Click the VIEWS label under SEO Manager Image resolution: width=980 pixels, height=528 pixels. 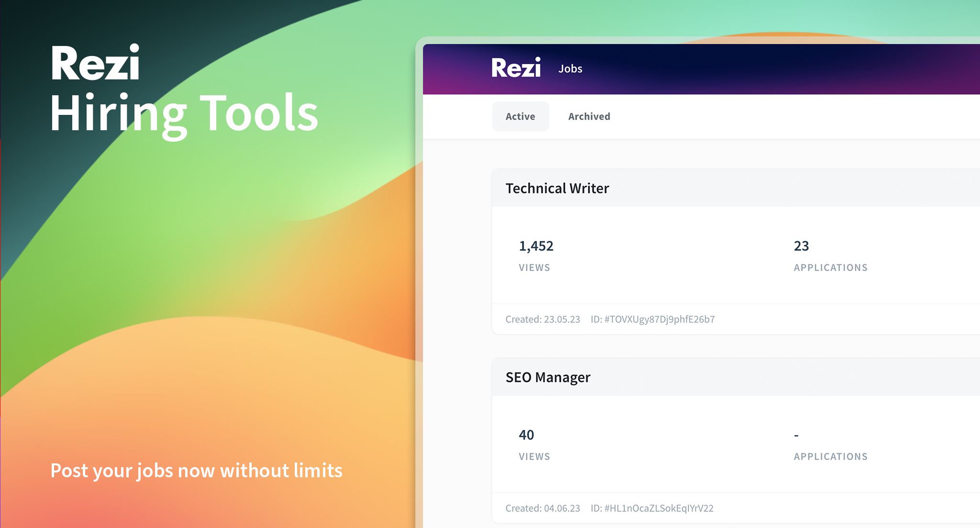(x=534, y=457)
